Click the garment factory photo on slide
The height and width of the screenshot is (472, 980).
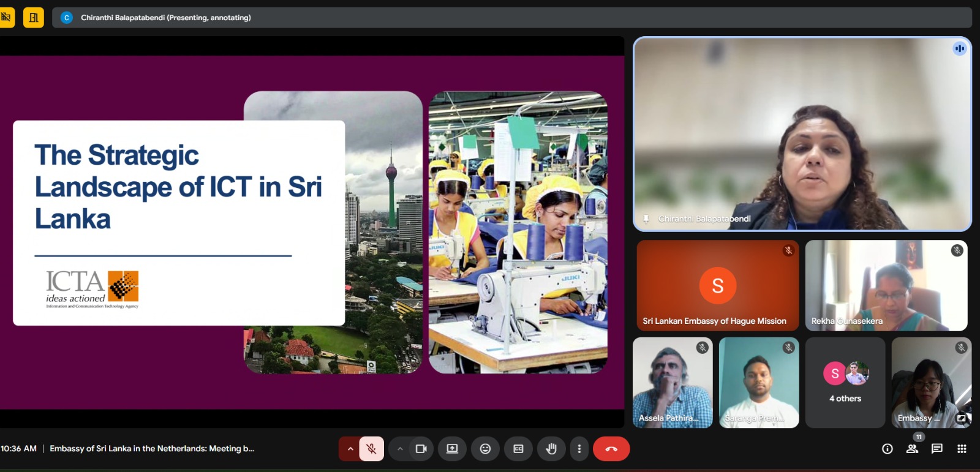pyautogui.click(x=518, y=233)
